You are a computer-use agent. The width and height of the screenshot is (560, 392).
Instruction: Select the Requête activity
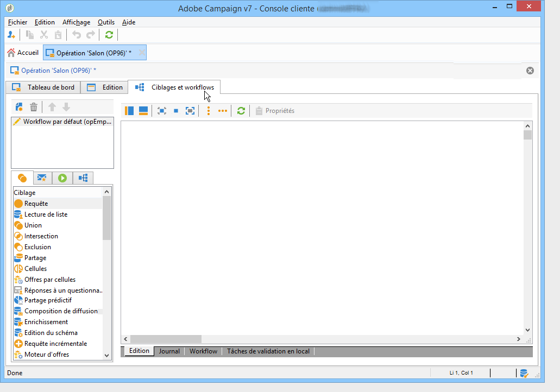point(58,204)
